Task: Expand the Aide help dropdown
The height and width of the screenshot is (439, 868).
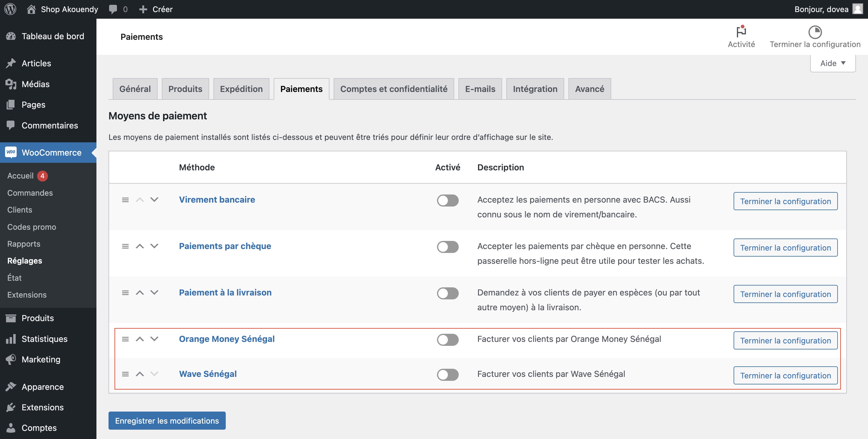Action: click(x=832, y=63)
